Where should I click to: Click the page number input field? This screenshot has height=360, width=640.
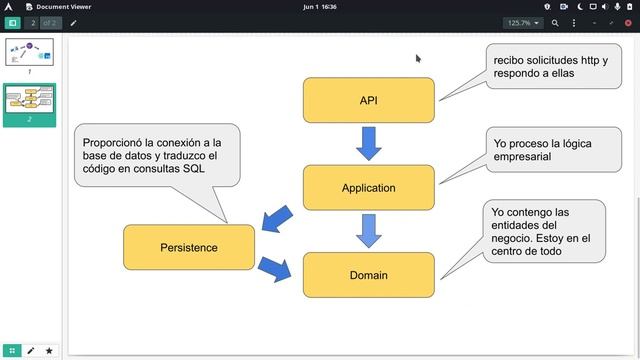32,23
